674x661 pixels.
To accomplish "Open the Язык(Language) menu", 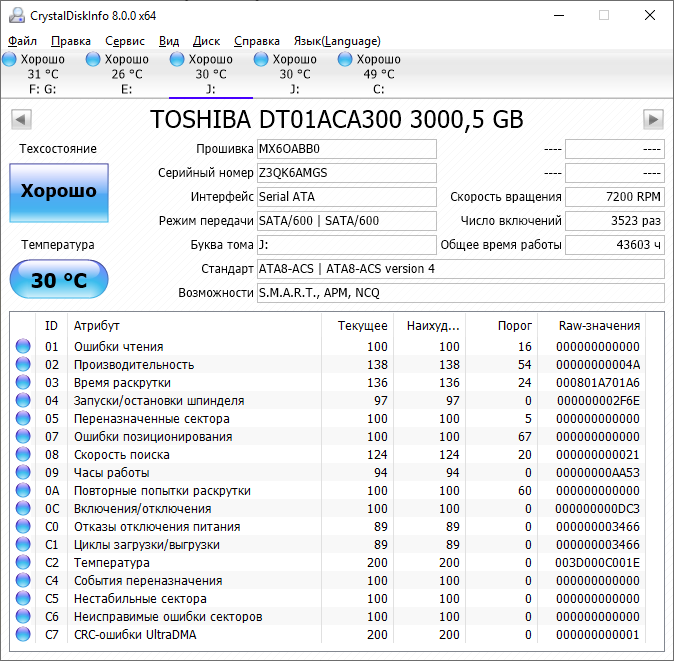I will point(336,41).
